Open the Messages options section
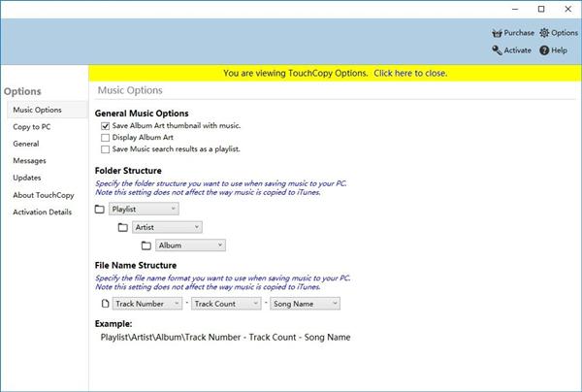 pos(30,161)
